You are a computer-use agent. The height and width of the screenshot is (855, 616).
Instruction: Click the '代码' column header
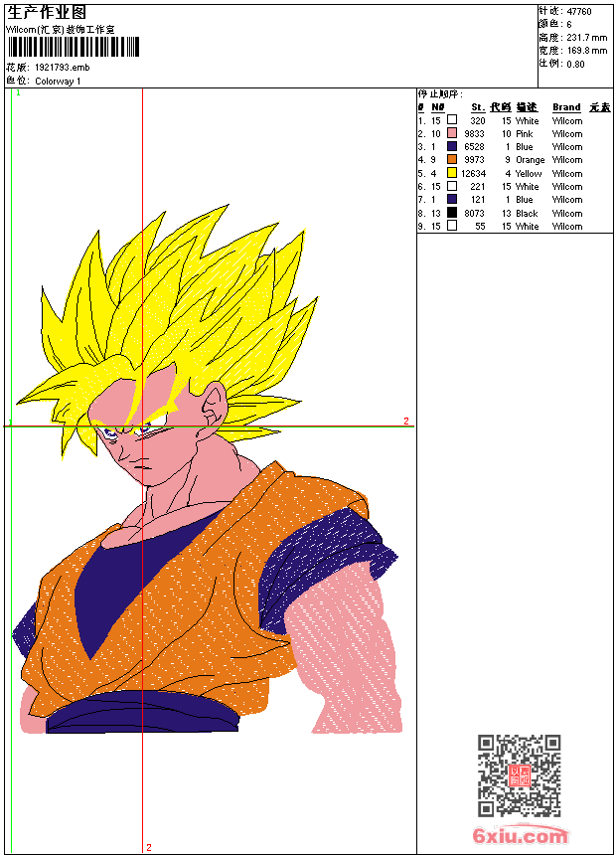click(x=500, y=107)
